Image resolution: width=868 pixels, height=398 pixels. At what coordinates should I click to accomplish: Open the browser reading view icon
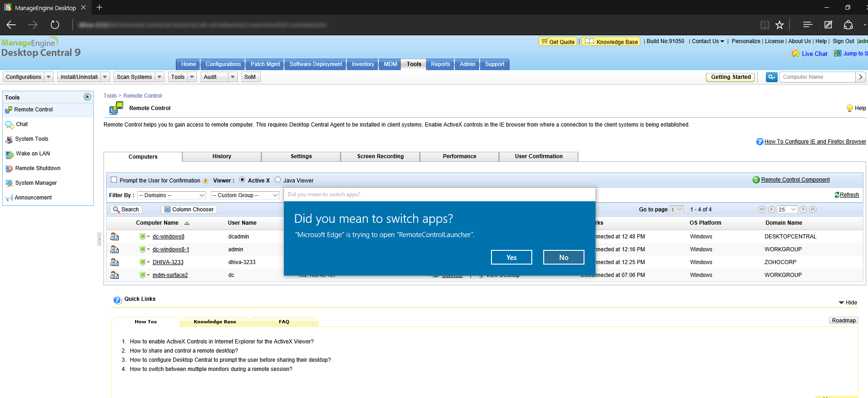[x=764, y=25]
